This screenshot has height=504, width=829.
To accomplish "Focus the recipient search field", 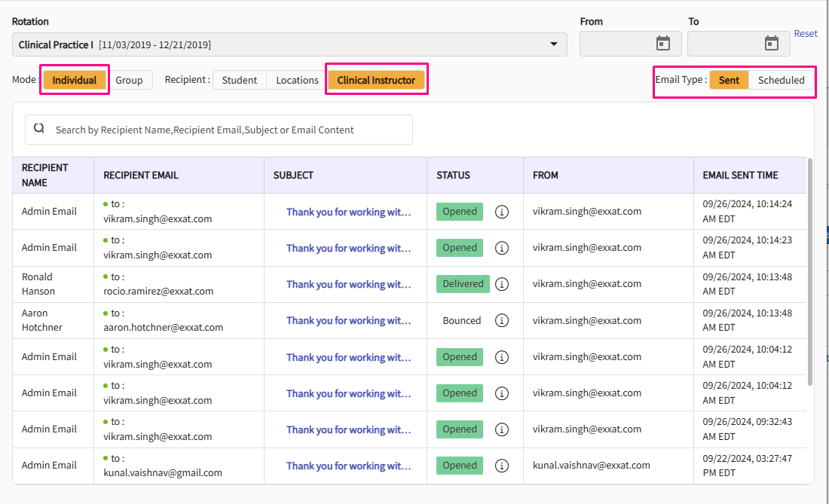I will click(x=219, y=130).
